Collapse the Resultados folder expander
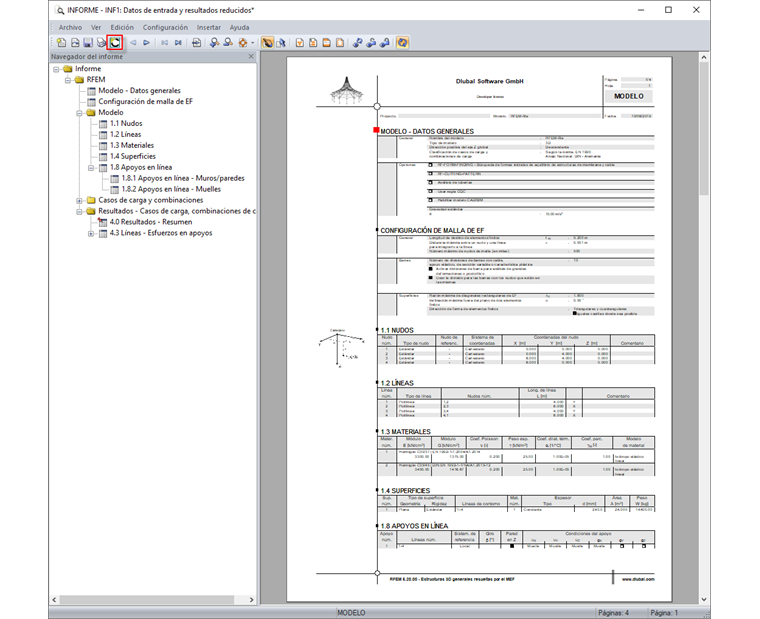The height and width of the screenshot is (619, 760). pyautogui.click(x=79, y=211)
